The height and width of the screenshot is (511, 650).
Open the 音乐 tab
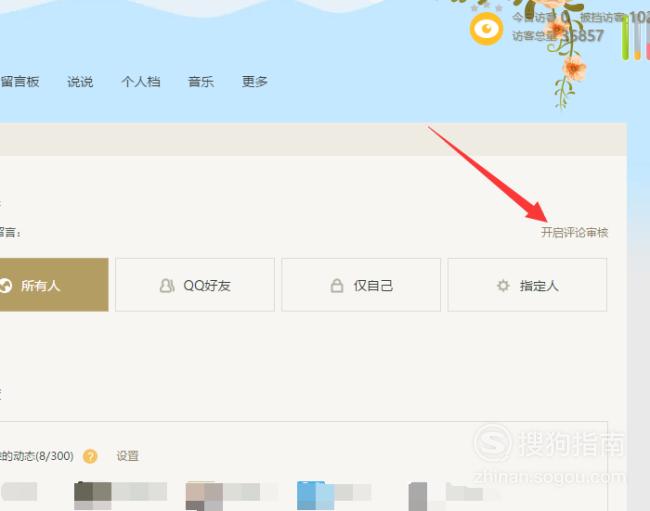[201, 81]
